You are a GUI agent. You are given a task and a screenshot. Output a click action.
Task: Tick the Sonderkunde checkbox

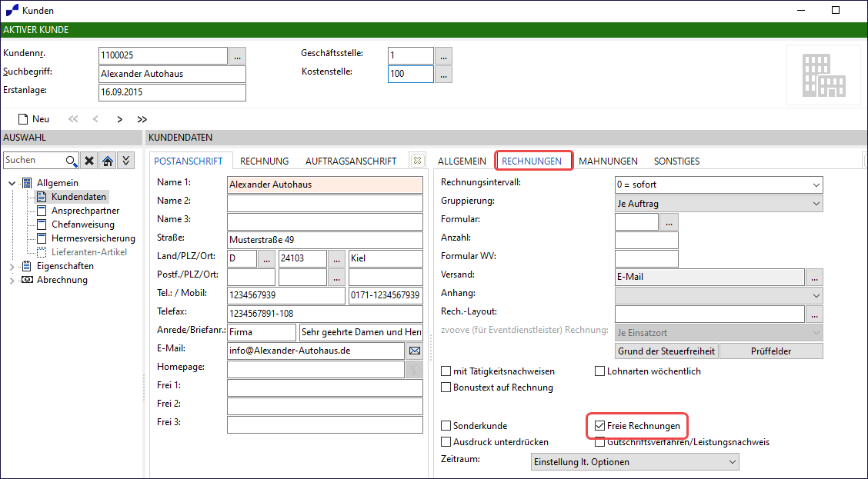click(446, 426)
